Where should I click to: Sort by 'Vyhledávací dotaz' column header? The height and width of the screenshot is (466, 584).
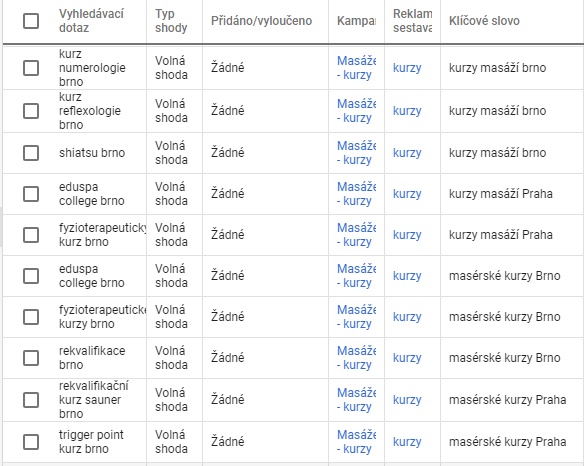pyautogui.click(x=91, y=21)
